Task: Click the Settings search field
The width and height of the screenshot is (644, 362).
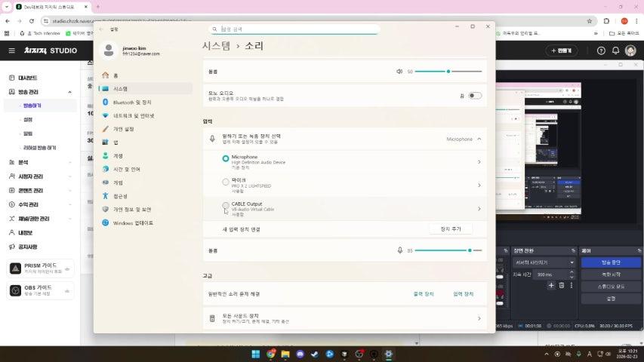Action: [x=294, y=29]
